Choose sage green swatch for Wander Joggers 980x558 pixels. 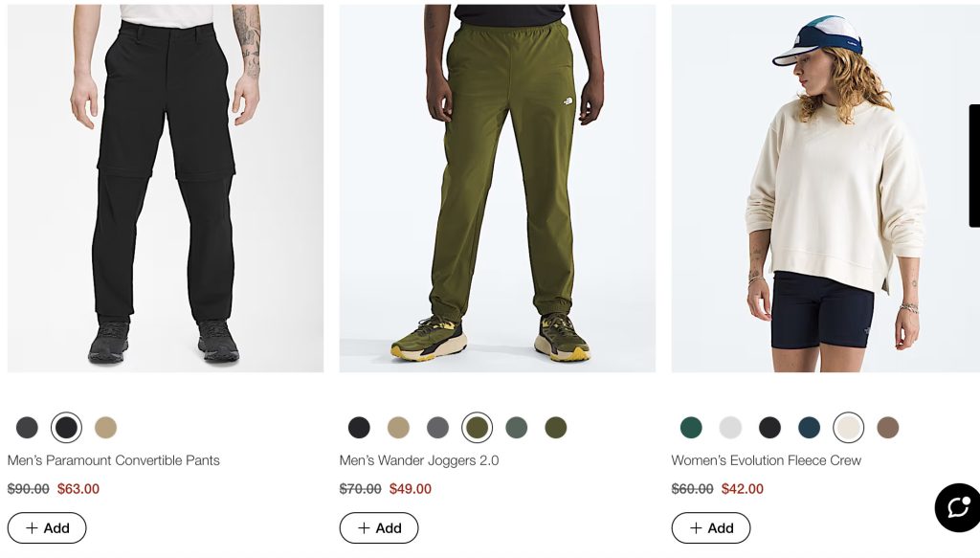coord(516,428)
